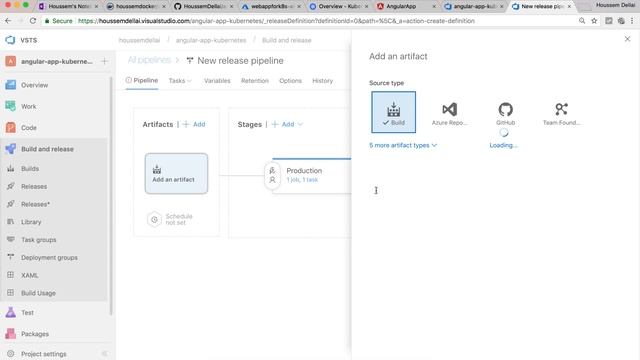Open Task groups in the sidebar

[38, 240]
